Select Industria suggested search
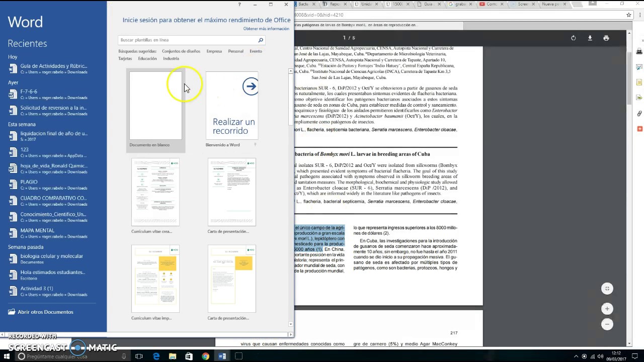The height and width of the screenshot is (362, 644). [x=171, y=59]
